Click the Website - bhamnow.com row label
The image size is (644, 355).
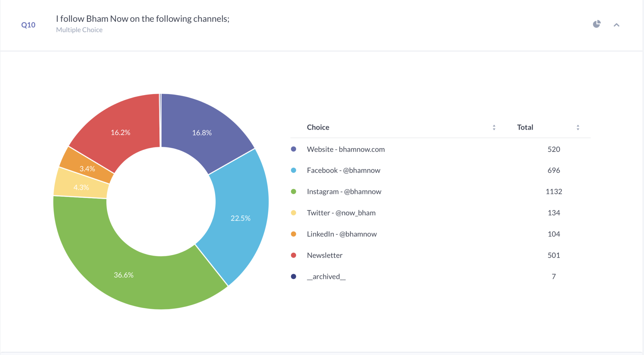[x=346, y=149]
